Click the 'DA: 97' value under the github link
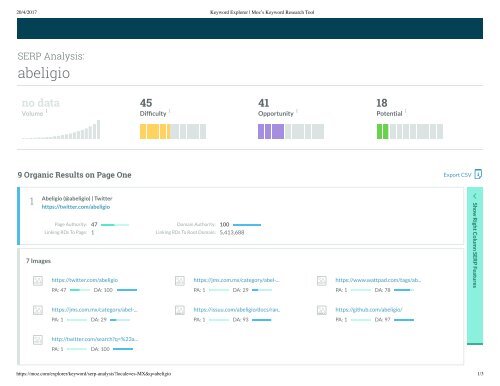Image resolution: width=500 pixels, height=386 pixels. coord(382,320)
